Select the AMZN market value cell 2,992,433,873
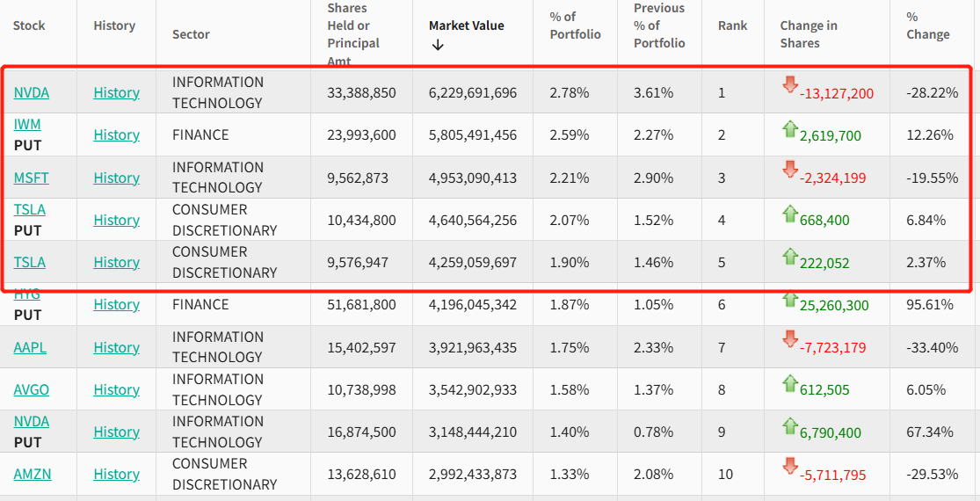The image size is (980, 501). 472,474
